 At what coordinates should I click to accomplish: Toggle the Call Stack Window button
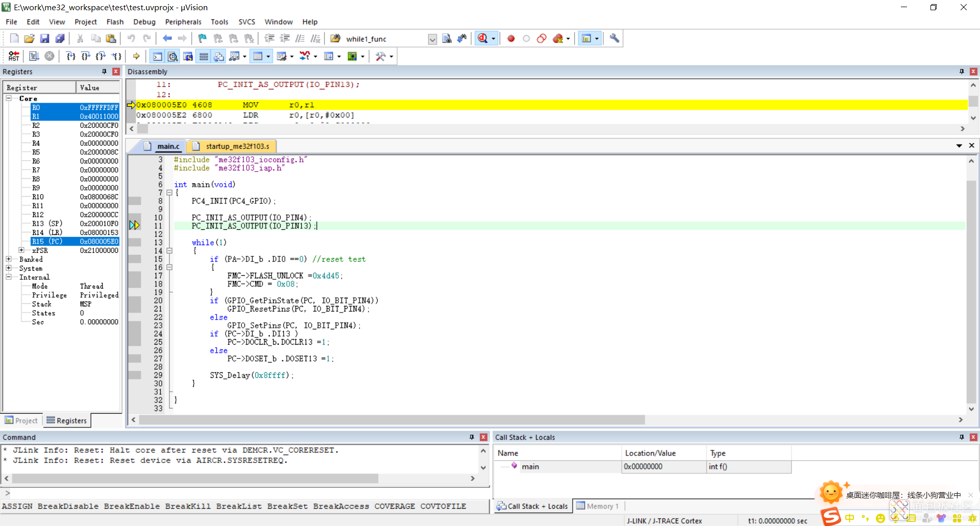219,56
